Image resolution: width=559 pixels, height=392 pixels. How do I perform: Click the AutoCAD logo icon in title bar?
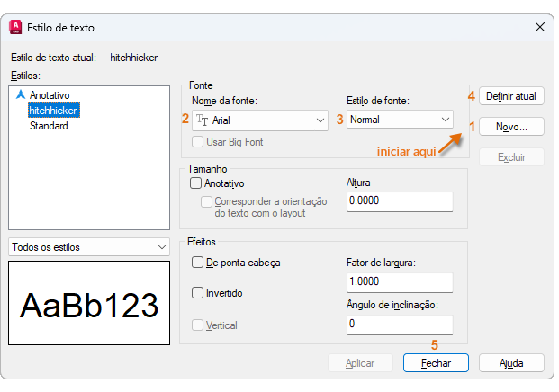point(15,28)
